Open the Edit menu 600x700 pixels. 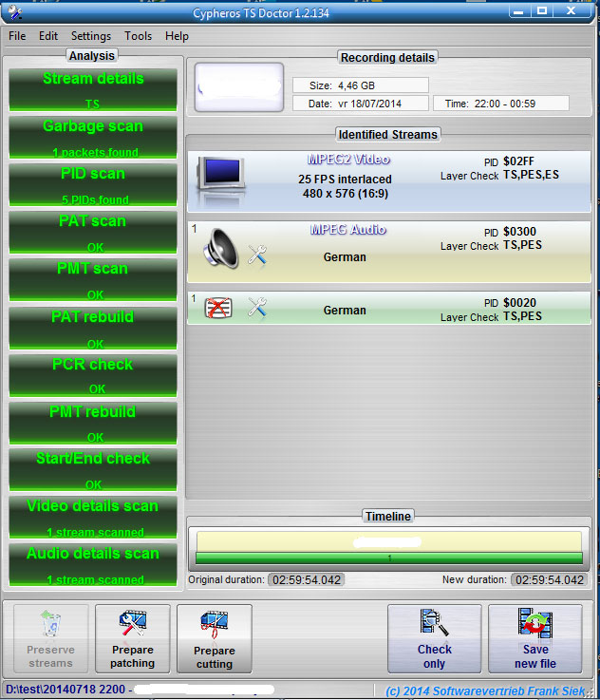[48, 36]
